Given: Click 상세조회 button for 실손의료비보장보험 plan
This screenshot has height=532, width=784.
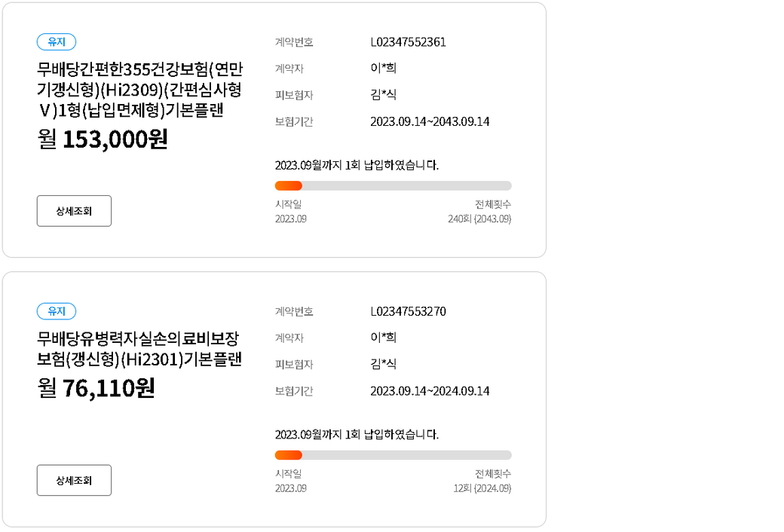Looking at the screenshot, I should click(x=74, y=480).
